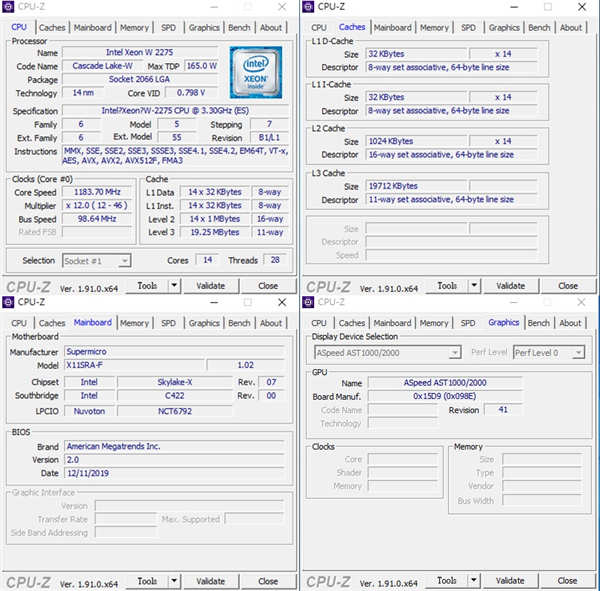Switch to Memory tab in CPU window
Screen dimensions: 600x591
click(x=134, y=28)
